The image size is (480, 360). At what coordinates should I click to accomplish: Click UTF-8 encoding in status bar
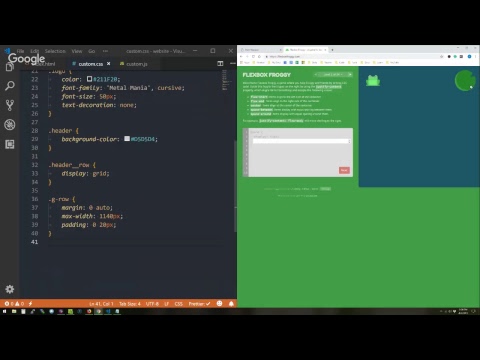[x=152, y=304]
